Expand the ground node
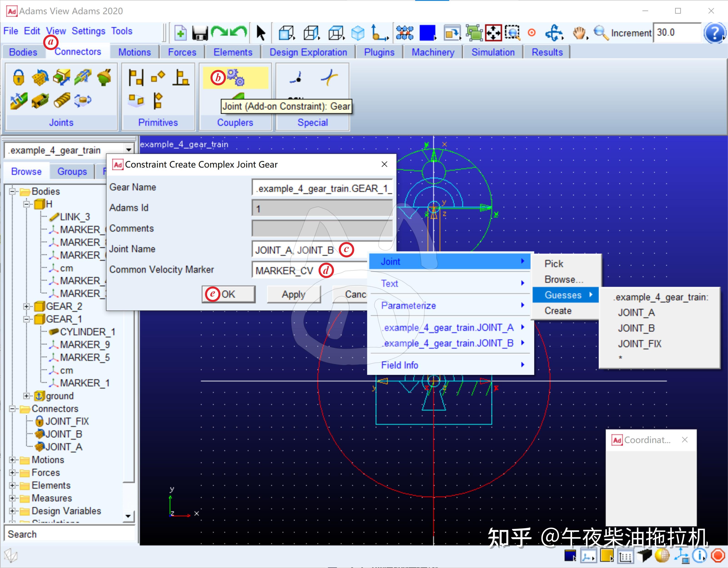 point(27,396)
